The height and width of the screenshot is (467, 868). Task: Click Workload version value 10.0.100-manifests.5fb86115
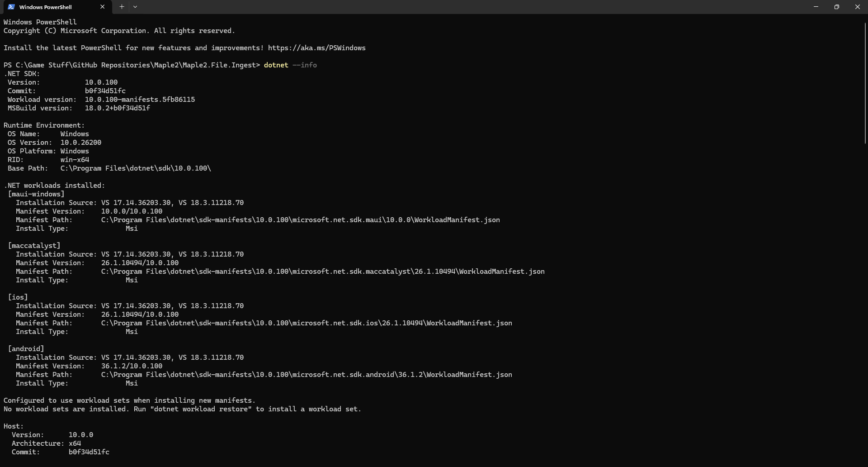pyautogui.click(x=140, y=100)
